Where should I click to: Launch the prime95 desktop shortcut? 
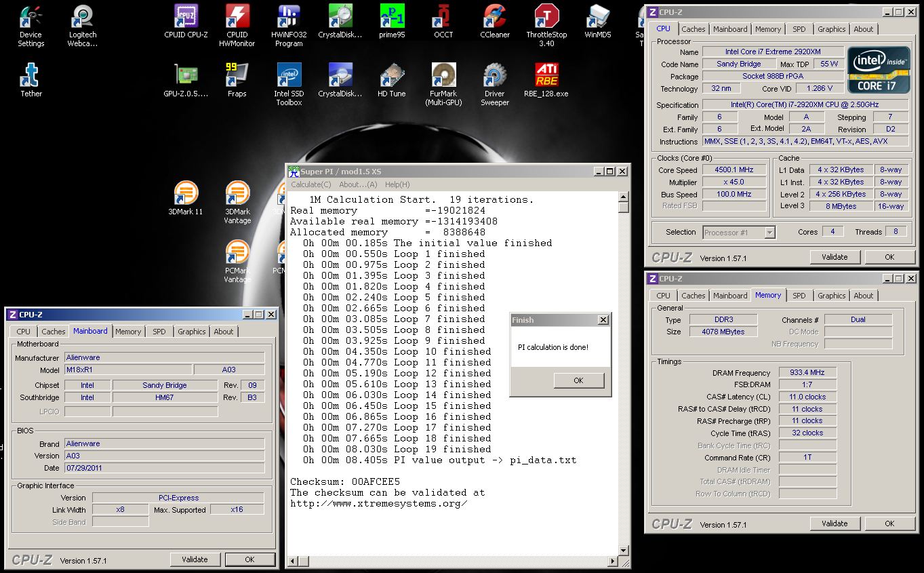tap(392, 22)
